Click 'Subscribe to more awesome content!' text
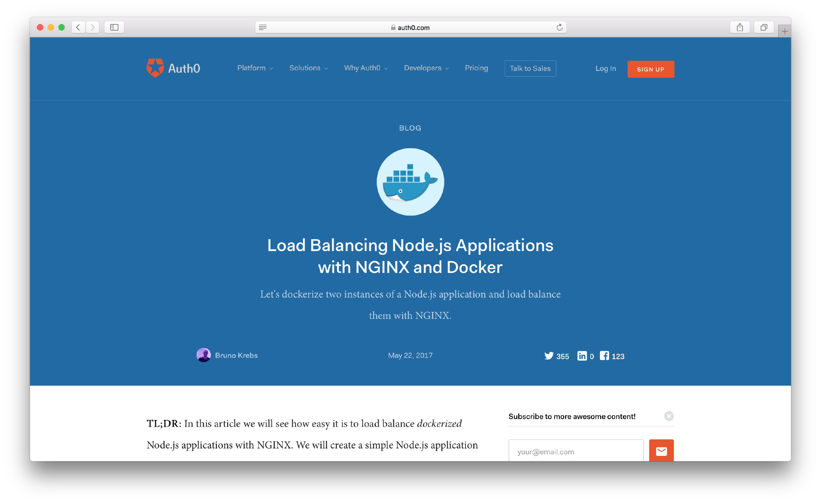This screenshot has height=504, width=821. (572, 416)
